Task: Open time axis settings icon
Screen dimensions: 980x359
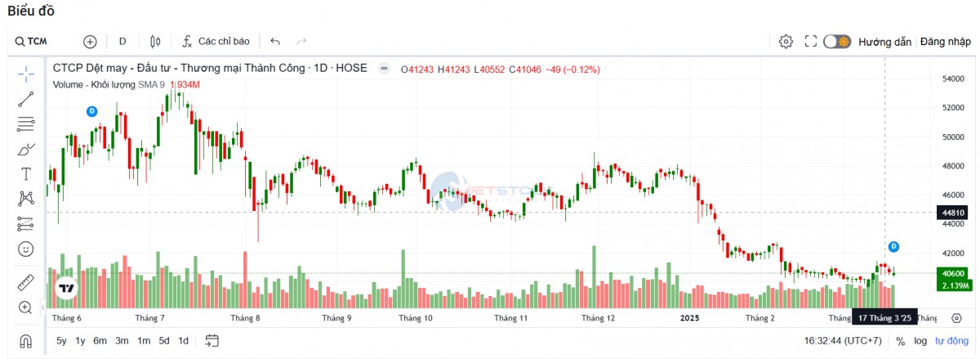Action: pyautogui.click(x=955, y=318)
